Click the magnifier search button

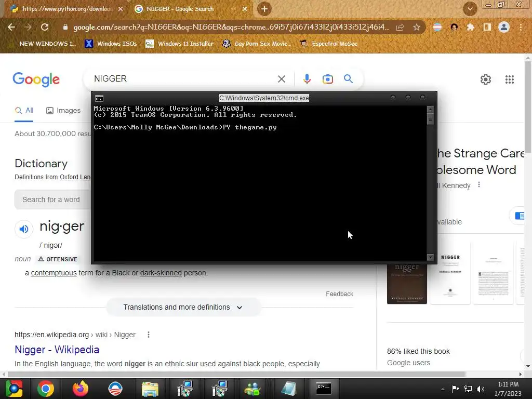(x=348, y=79)
